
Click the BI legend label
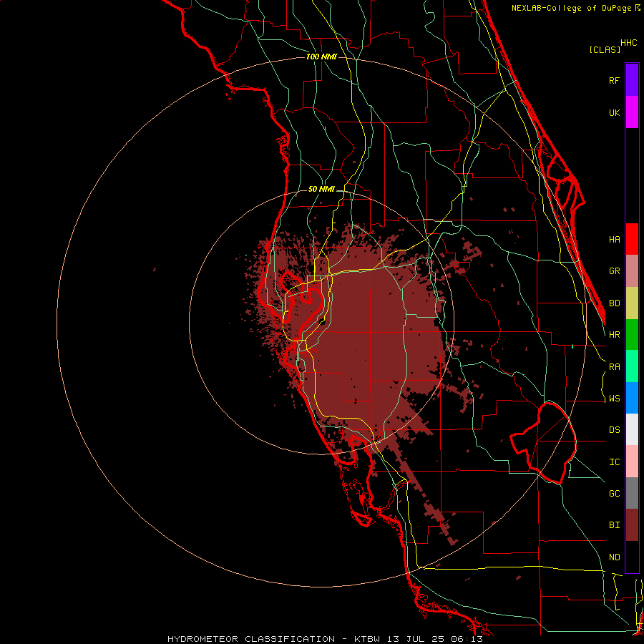tap(614, 525)
